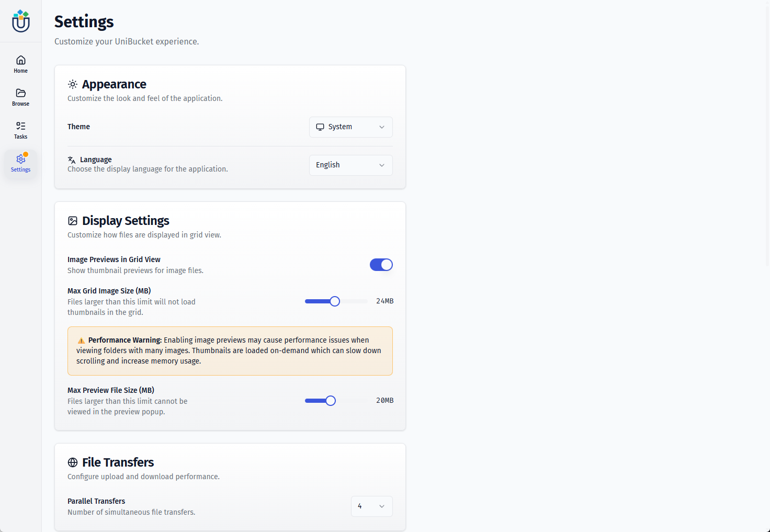Open the Parallel Transfers count dropdown
Image resolution: width=770 pixels, height=532 pixels.
pyautogui.click(x=371, y=506)
